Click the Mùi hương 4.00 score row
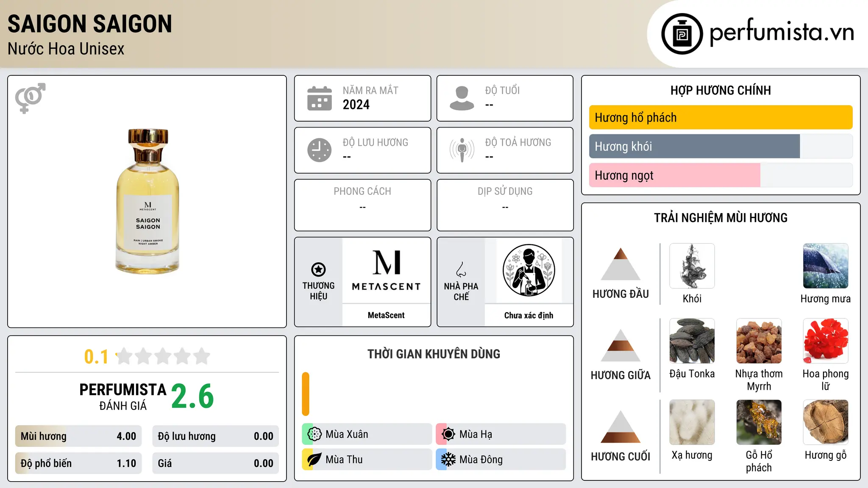The image size is (868, 488). click(x=78, y=436)
